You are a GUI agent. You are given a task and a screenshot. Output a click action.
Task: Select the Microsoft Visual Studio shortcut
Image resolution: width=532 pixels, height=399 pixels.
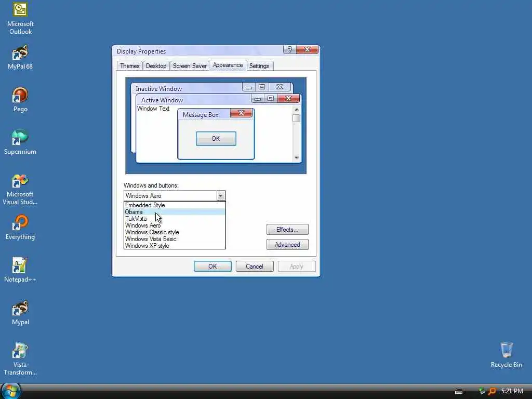20,189
